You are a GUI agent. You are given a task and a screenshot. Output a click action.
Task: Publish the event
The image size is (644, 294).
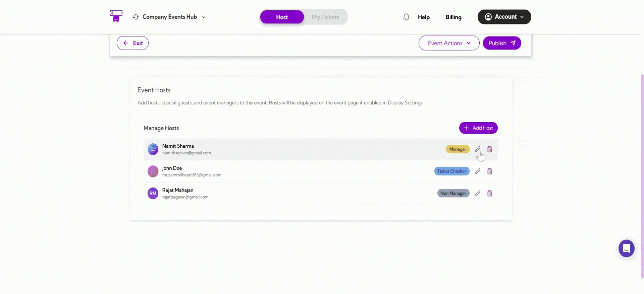[502, 43]
